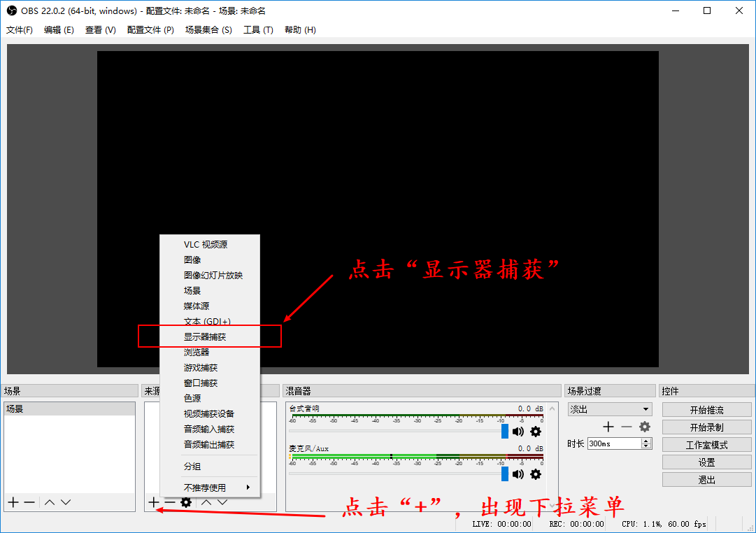The width and height of the screenshot is (756, 533).
Task: Move the scene up with the up arrow
Action: [x=50, y=502]
